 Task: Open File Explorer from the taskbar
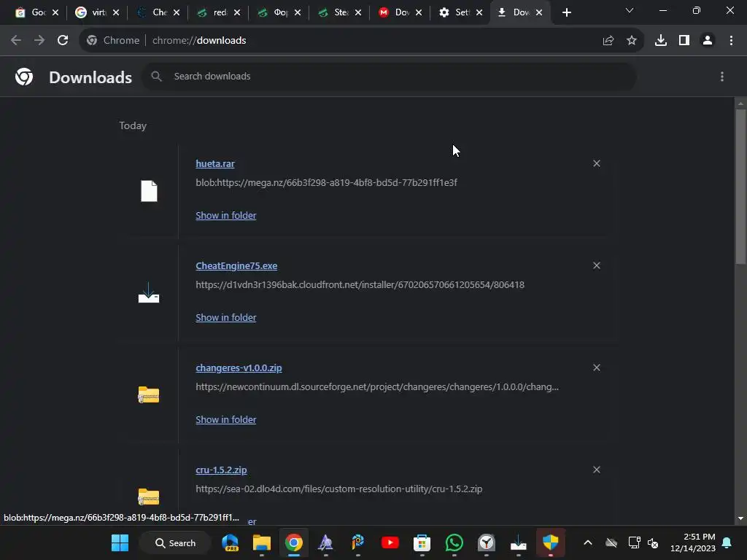click(x=262, y=542)
